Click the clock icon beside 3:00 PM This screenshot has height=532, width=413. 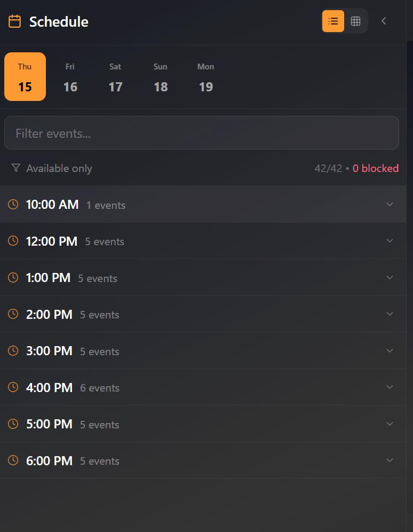pos(13,350)
